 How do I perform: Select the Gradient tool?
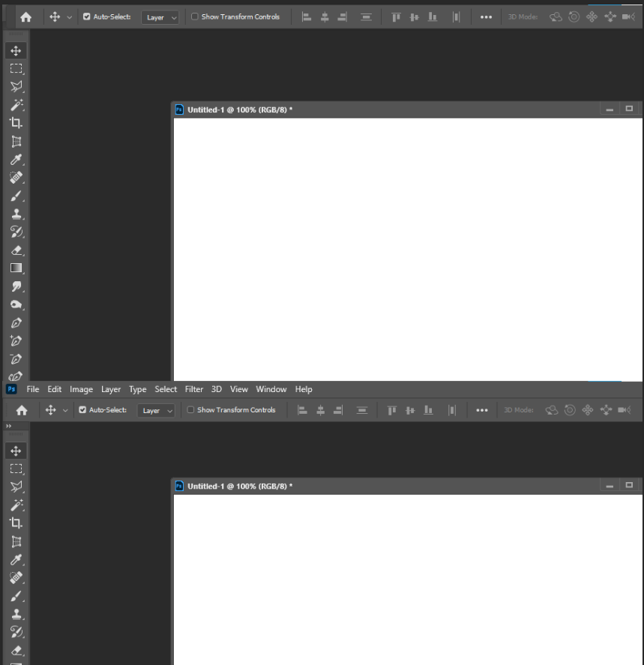coord(16,268)
